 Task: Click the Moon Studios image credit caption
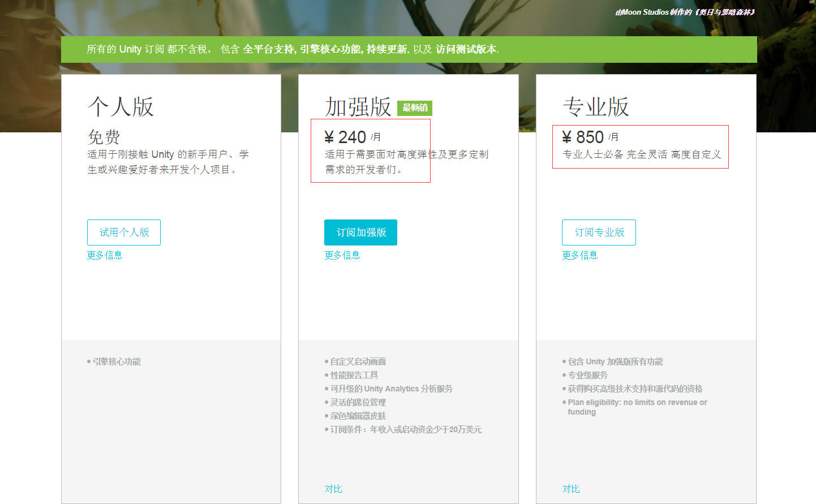685,12
